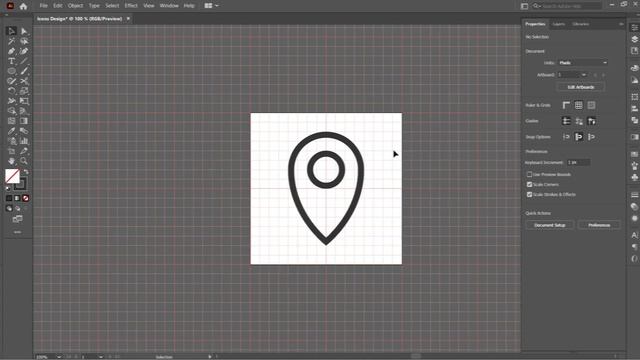Select the Free Transform tool
Viewport: 640px width, 360px height.
click(x=24, y=101)
